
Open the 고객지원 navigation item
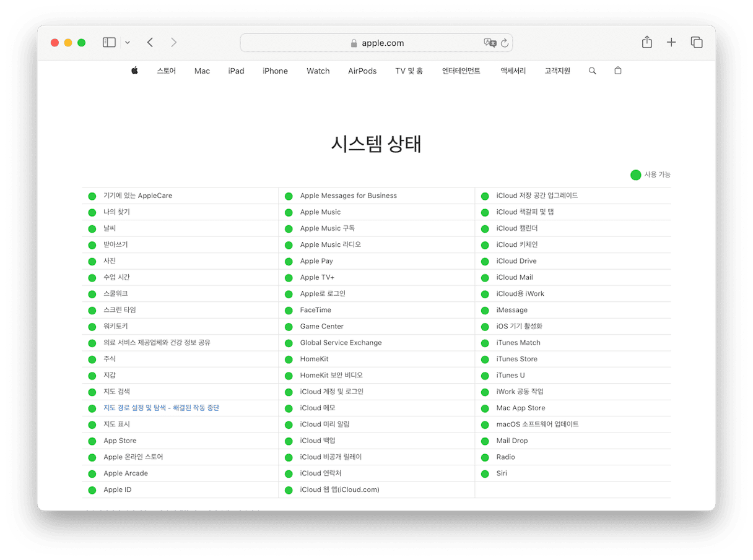(x=557, y=71)
